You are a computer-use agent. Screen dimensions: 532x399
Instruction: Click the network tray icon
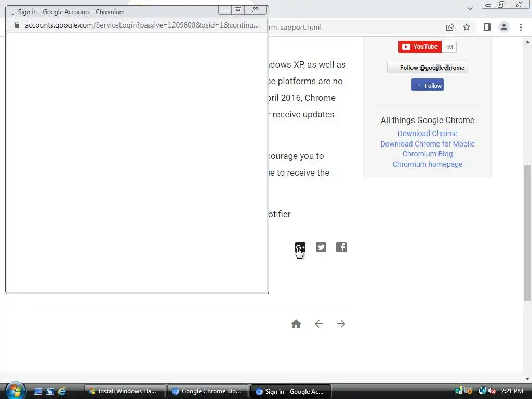click(482, 391)
